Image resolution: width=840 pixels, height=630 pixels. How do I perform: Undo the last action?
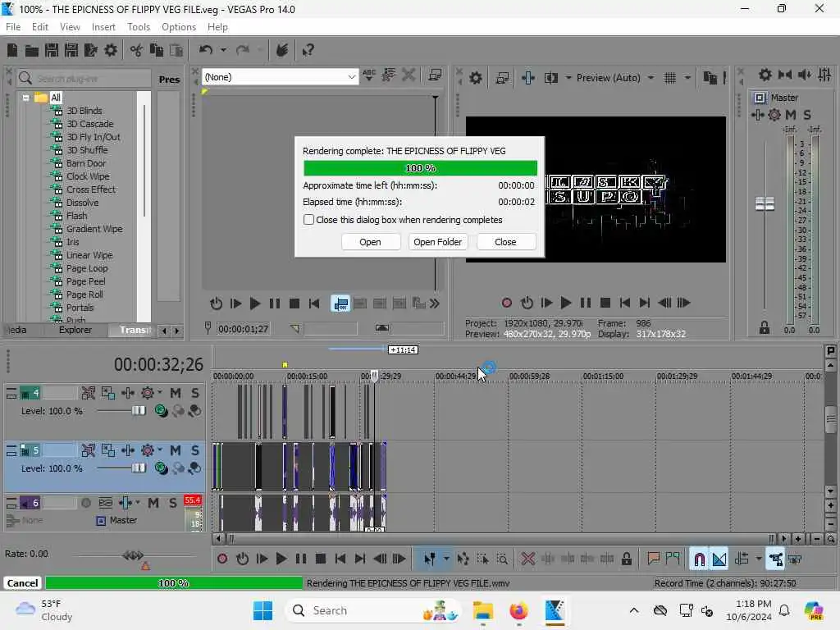(206, 50)
